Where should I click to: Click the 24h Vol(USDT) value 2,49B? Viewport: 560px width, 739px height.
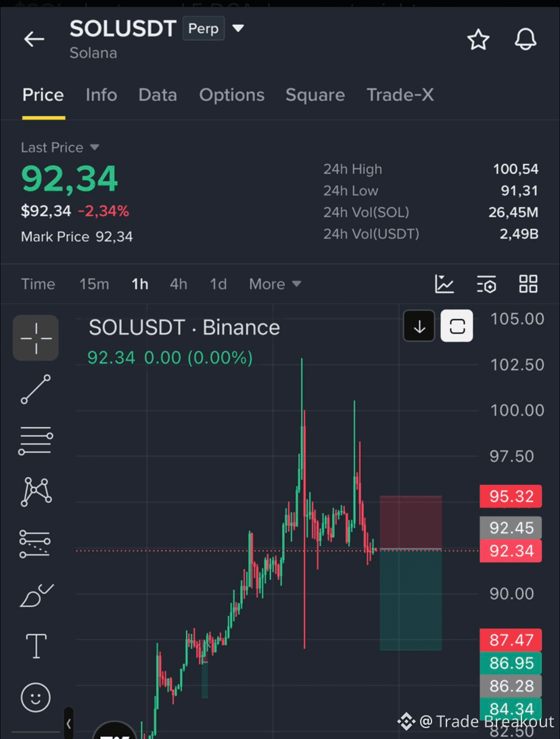coord(519,234)
